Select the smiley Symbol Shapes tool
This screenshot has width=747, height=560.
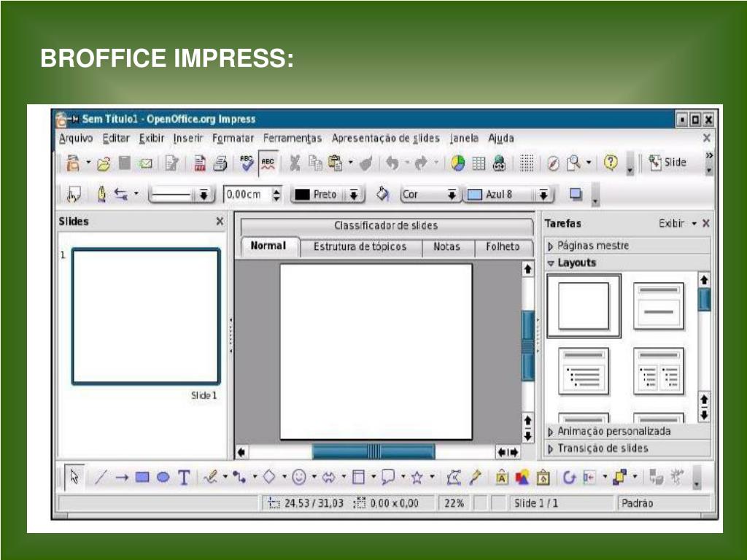298,477
